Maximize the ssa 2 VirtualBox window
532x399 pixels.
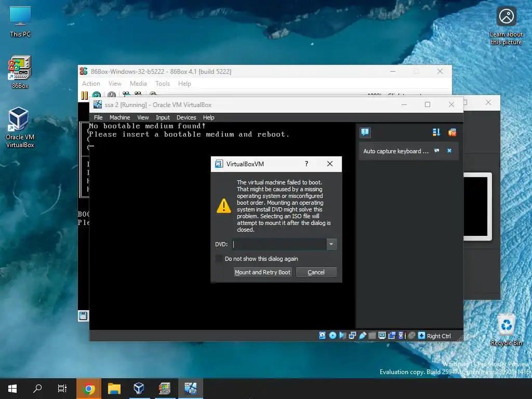pyautogui.click(x=428, y=104)
